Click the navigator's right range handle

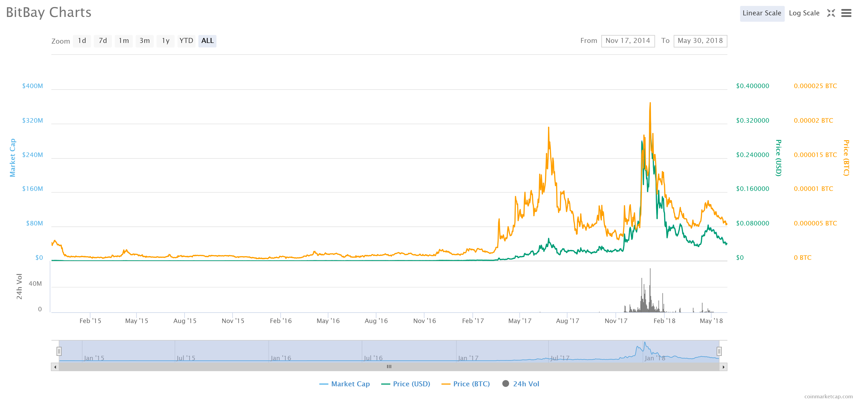click(x=719, y=351)
